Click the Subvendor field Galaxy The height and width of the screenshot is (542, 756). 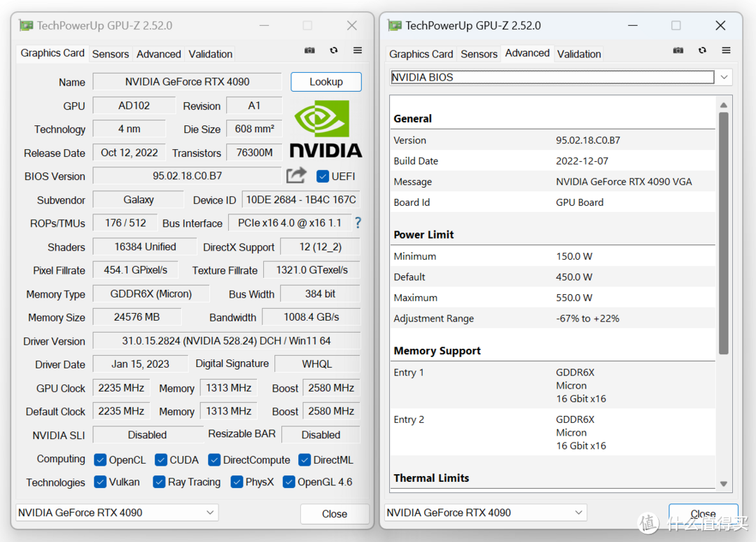(x=139, y=200)
